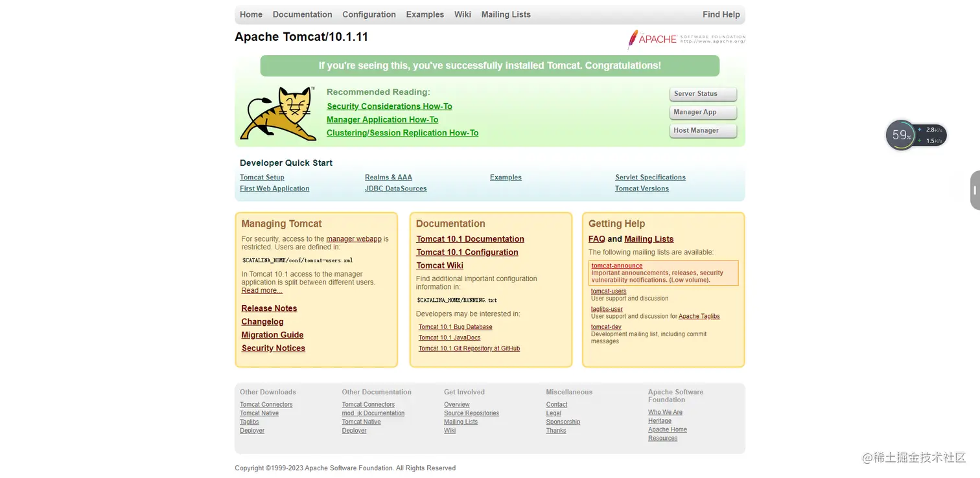Open Wiki in the top navigation
This screenshot has width=980, height=478.
[x=463, y=14]
